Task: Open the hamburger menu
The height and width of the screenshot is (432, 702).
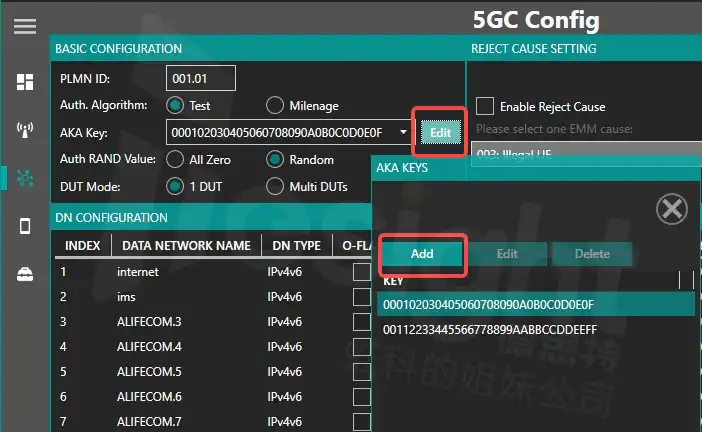Action: click(25, 27)
